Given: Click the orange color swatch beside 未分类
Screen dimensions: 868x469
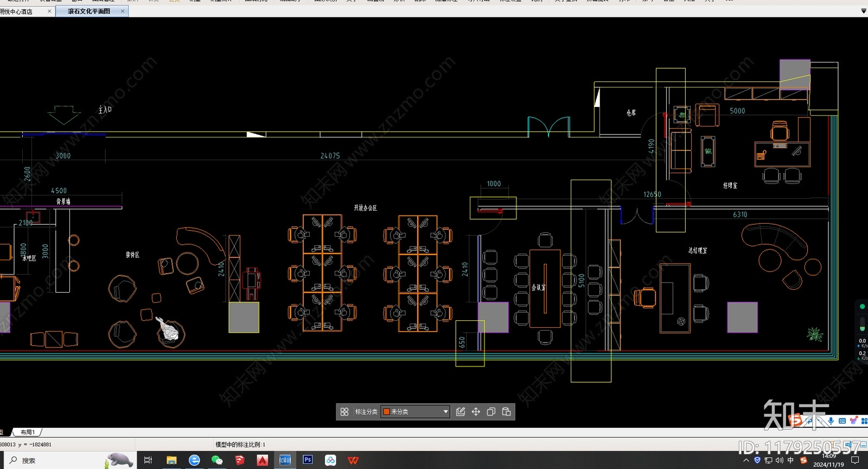Looking at the screenshot, I should [x=386, y=412].
